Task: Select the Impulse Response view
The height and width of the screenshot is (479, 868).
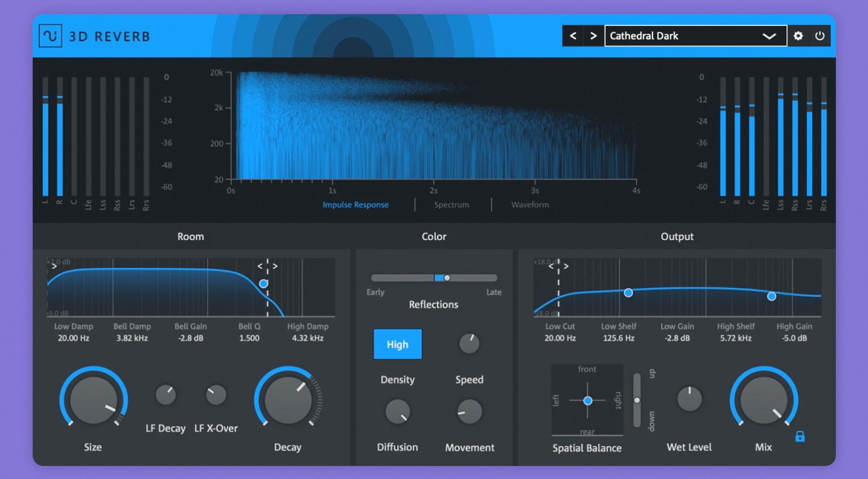Action: click(355, 204)
